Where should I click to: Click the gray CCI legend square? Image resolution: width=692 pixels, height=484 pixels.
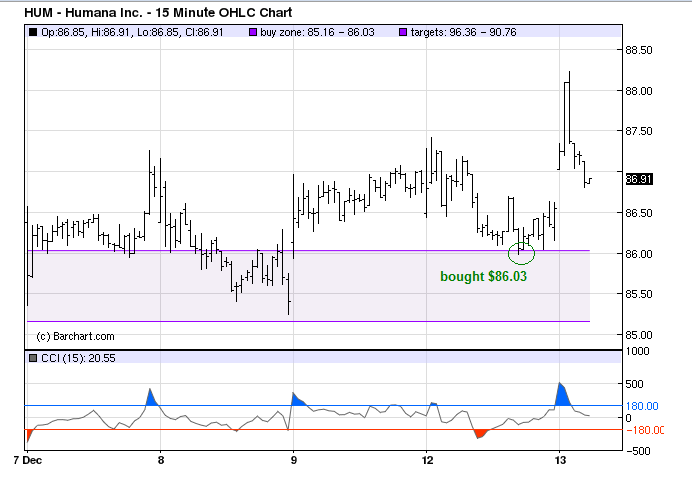click(x=33, y=358)
